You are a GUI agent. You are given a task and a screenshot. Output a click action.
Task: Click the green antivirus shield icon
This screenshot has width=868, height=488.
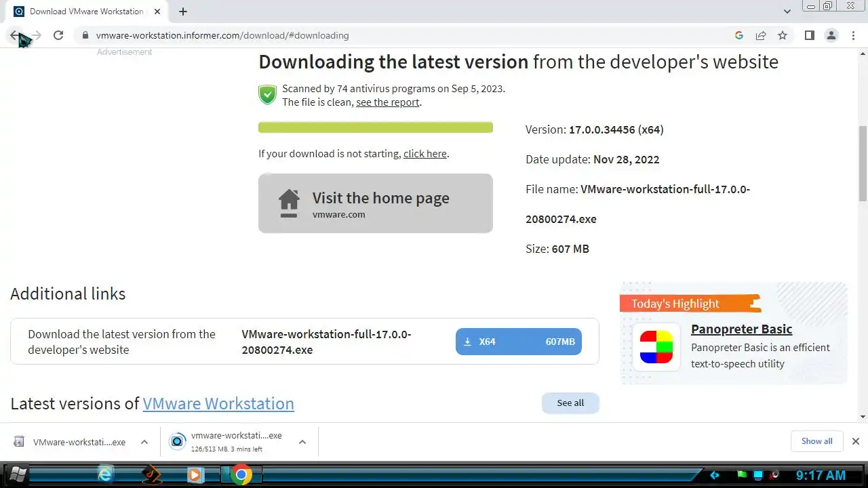(268, 95)
